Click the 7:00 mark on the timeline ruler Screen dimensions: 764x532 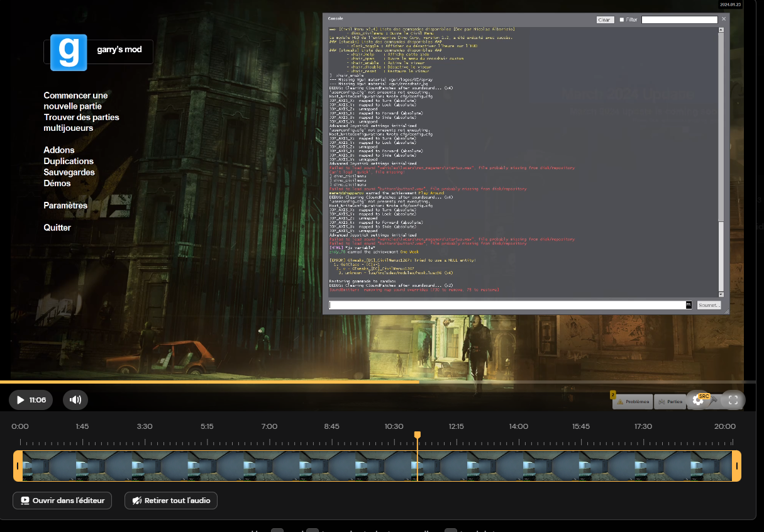pyautogui.click(x=269, y=426)
